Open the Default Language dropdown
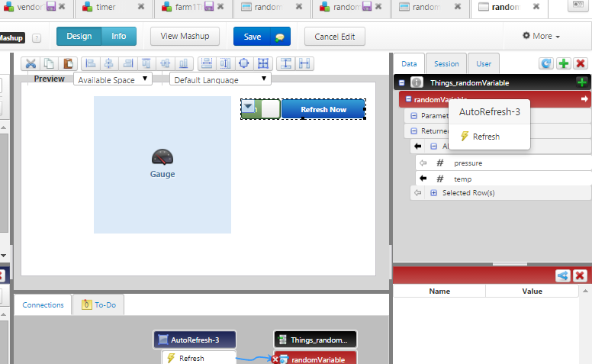Viewport: 592px width, 364px height. [220, 79]
